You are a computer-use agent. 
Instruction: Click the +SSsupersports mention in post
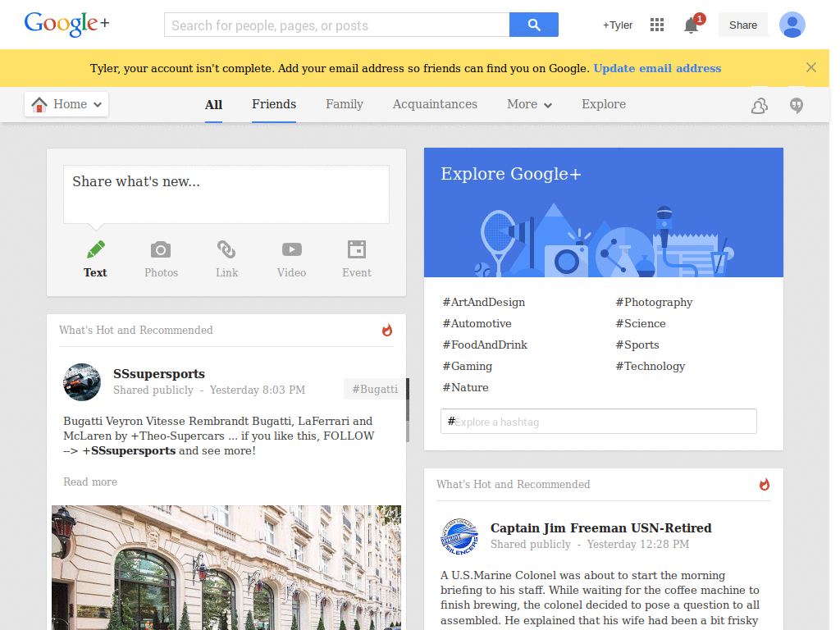(129, 450)
